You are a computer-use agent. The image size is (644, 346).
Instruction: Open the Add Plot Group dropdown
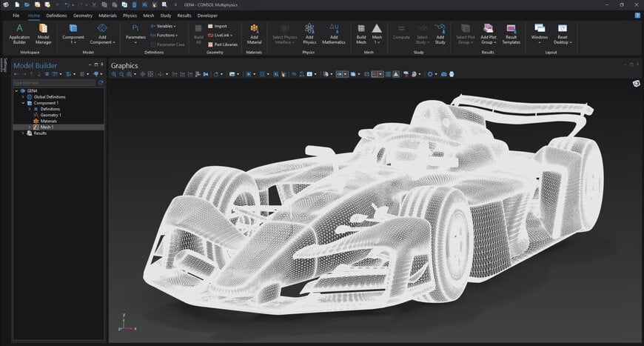tap(489, 33)
